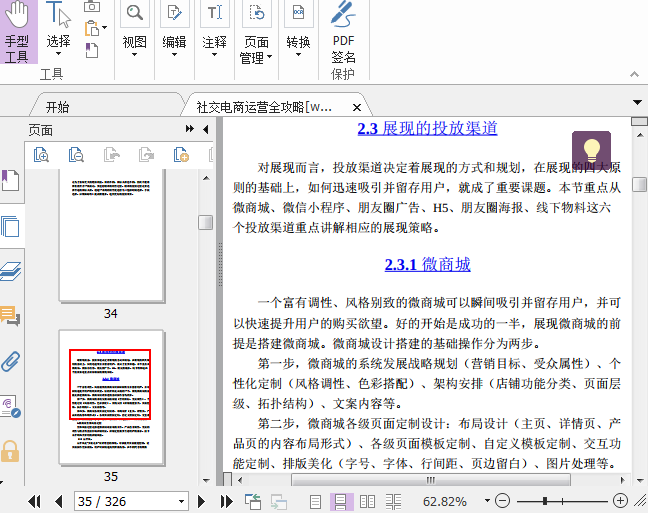Open the 转换 convert menu

point(298,30)
